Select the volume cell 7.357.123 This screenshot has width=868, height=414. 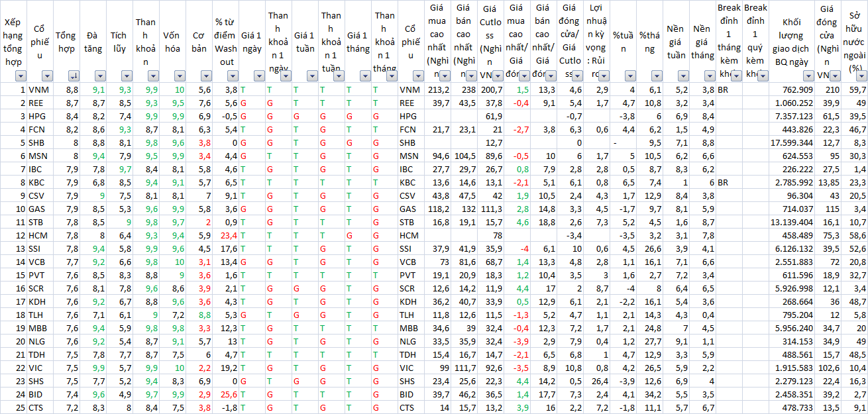(x=792, y=116)
